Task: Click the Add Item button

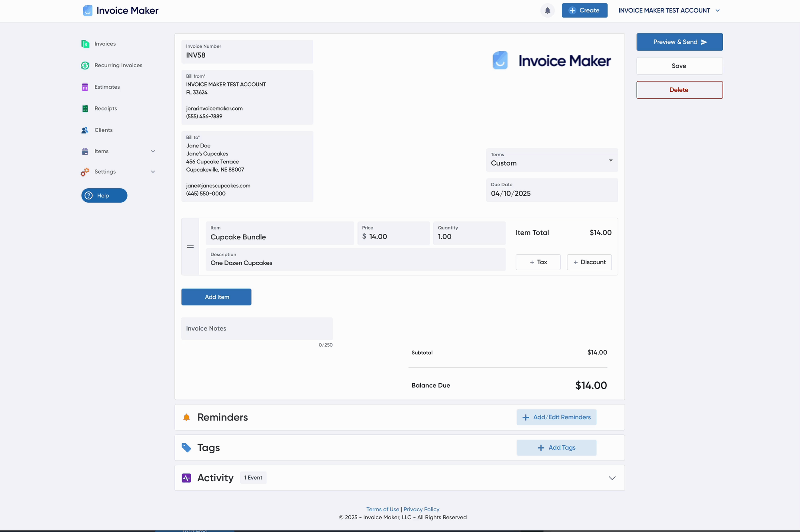Action: click(x=216, y=297)
